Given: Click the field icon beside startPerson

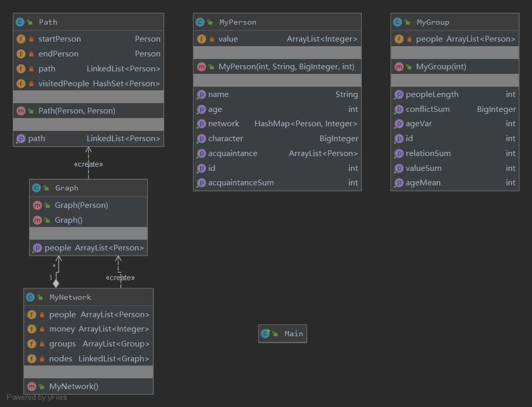Looking at the screenshot, I should (x=21, y=39).
